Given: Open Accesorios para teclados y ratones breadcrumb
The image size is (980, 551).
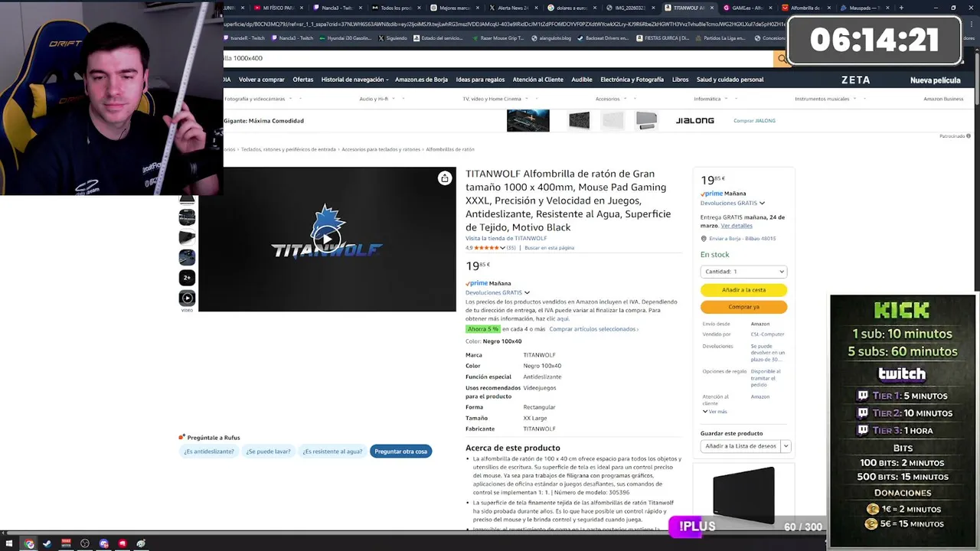Looking at the screenshot, I should pos(381,149).
